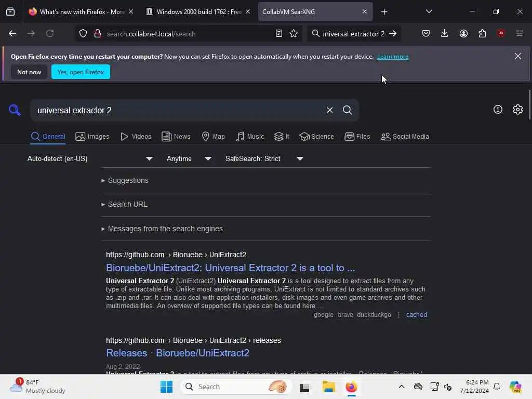This screenshot has width=532, height=399.
Task: Select the Images search category
Action: point(92,137)
